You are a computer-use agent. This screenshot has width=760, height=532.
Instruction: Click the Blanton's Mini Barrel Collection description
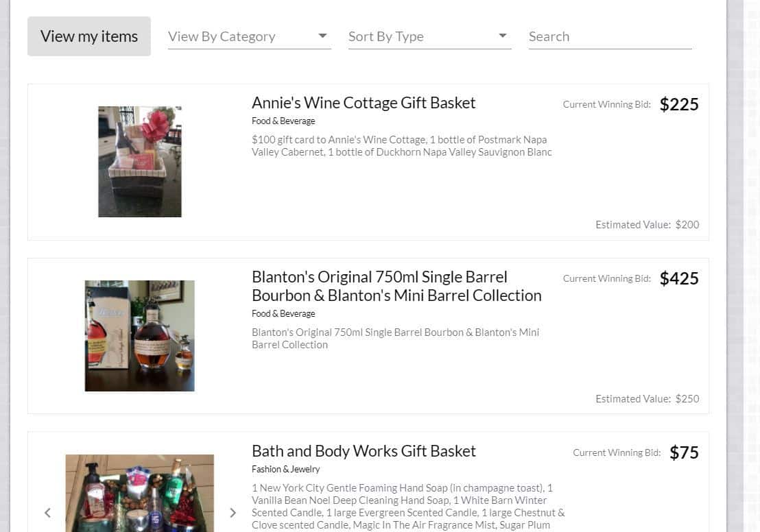pyautogui.click(x=395, y=339)
